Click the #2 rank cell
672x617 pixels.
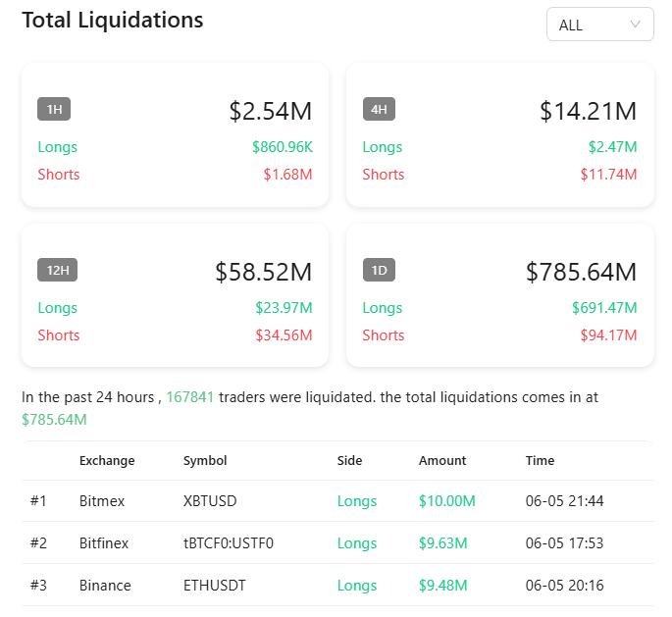(x=38, y=543)
